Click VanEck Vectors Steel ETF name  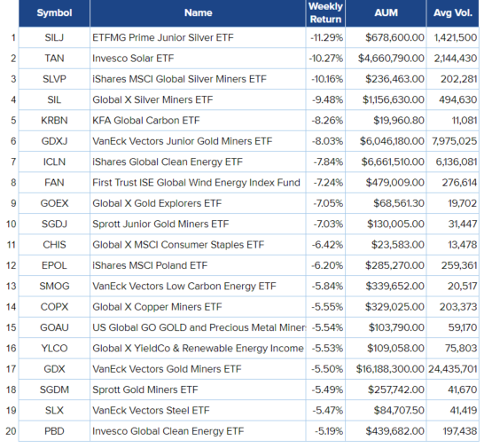click(151, 410)
